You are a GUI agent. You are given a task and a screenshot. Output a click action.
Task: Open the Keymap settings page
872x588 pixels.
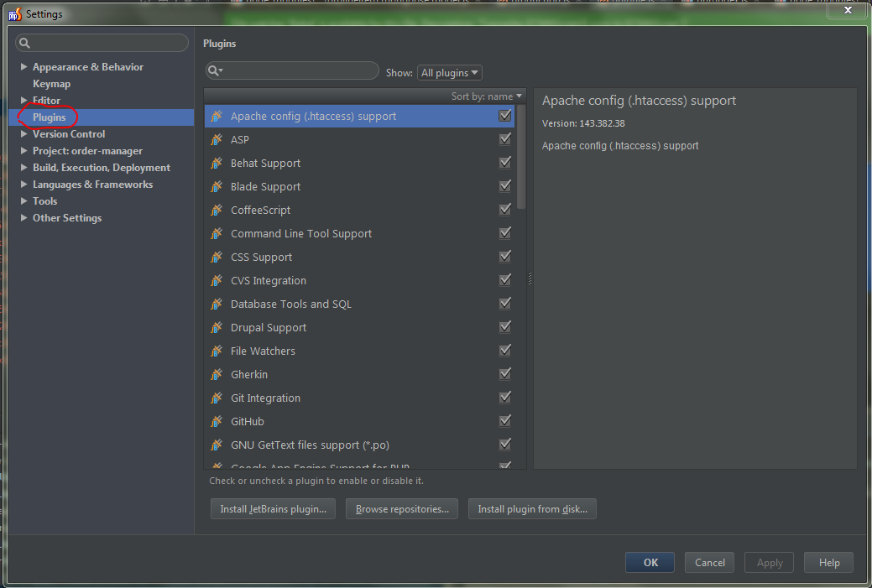[x=52, y=84]
